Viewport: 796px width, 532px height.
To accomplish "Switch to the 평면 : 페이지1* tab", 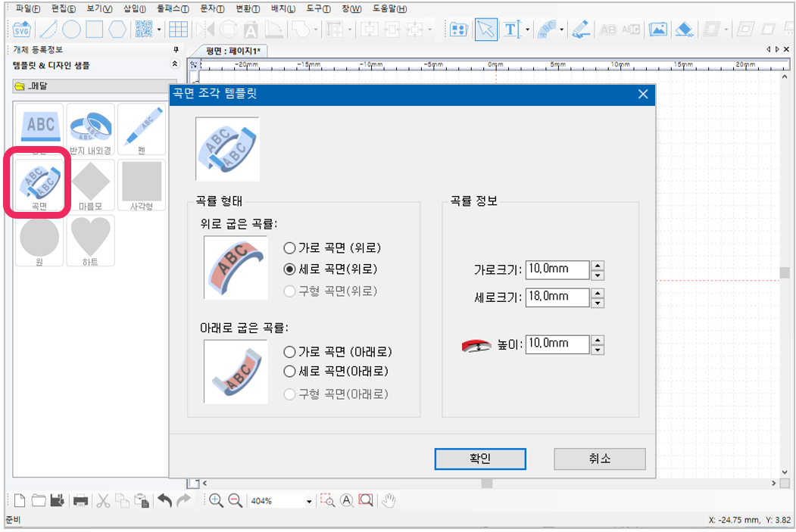I will click(233, 51).
